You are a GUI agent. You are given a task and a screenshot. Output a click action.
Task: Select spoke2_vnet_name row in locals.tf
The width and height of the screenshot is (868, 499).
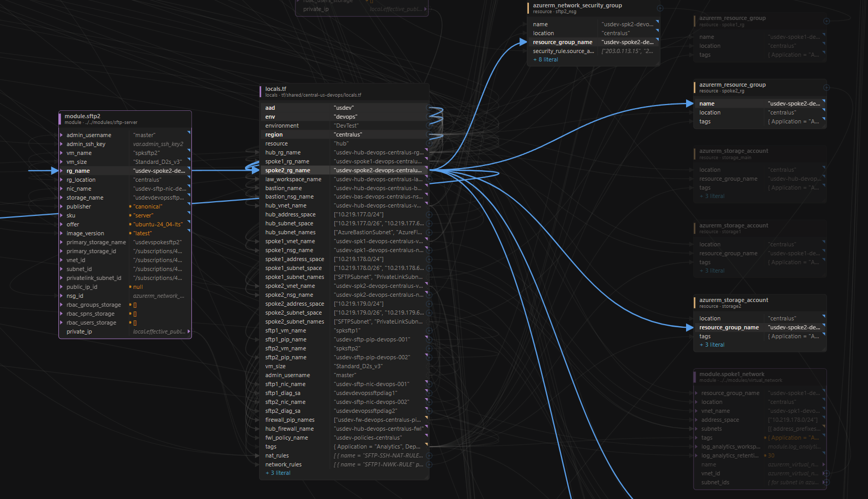(x=345, y=286)
